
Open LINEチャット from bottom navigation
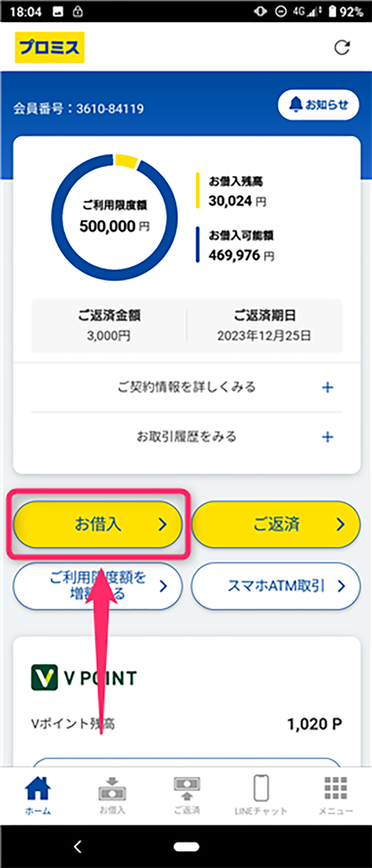coord(261,795)
